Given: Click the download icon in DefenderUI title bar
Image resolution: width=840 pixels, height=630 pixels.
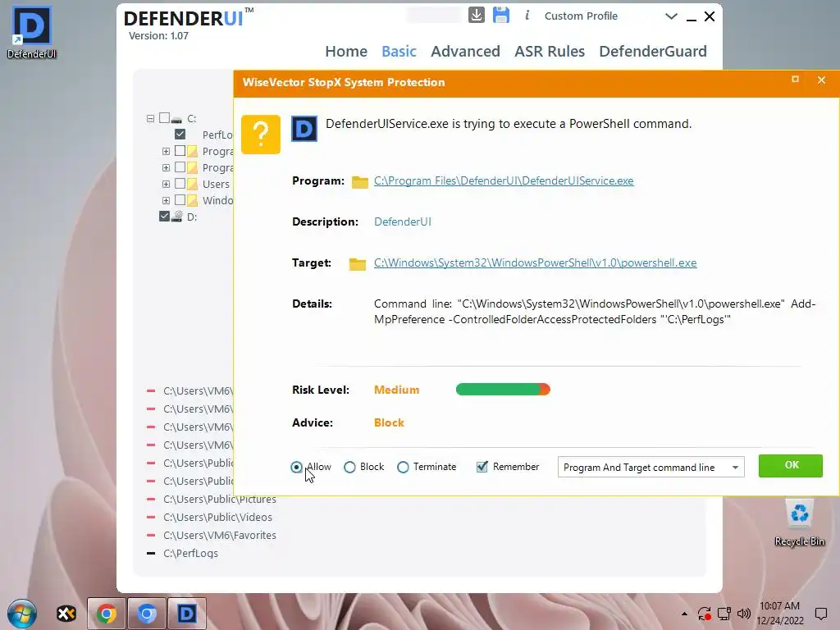Looking at the screenshot, I should tap(477, 15).
